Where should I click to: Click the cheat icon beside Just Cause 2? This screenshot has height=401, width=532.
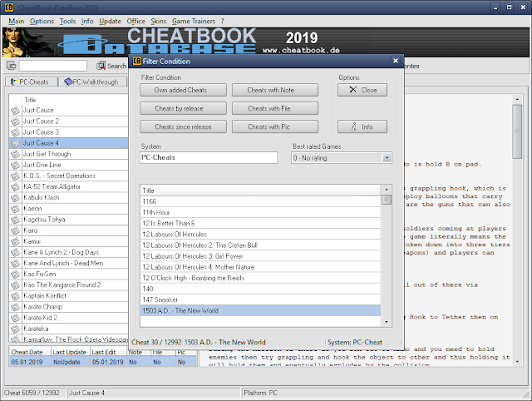click(x=15, y=121)
